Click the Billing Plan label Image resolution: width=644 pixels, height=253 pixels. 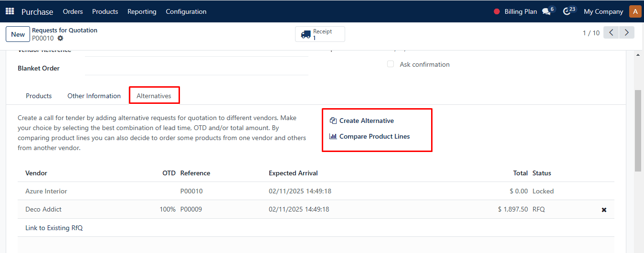click(521, 11)
